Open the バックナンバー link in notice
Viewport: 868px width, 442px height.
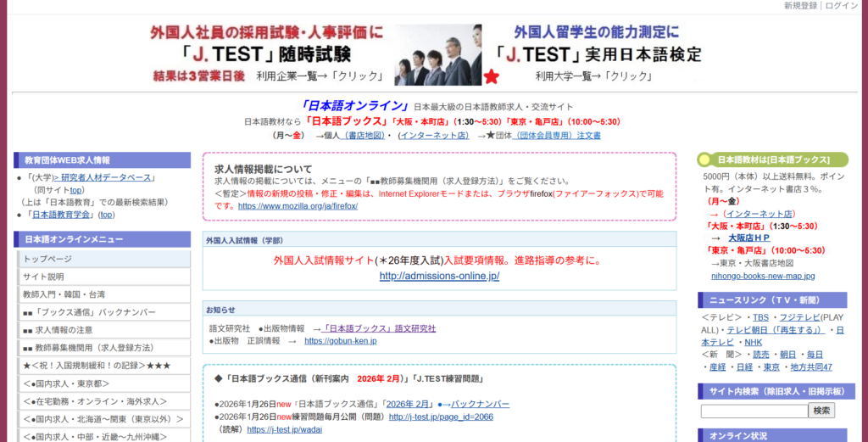pyautogui.click(x=480, y=405)
